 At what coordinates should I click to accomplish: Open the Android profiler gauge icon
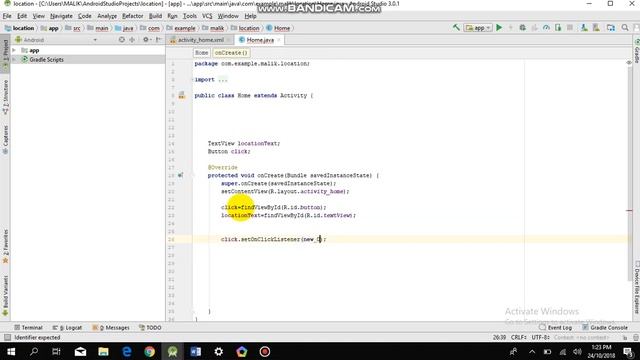pyautogui.click(x=546, y=28)
